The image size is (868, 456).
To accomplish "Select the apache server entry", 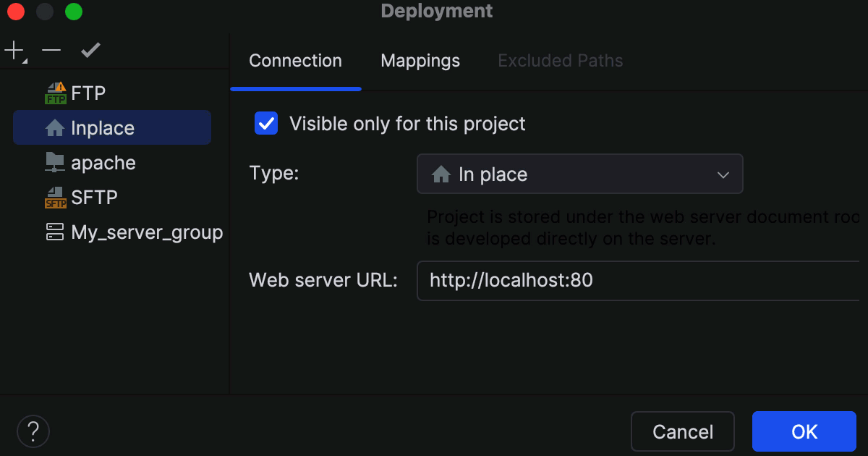I will click(112, 163).
